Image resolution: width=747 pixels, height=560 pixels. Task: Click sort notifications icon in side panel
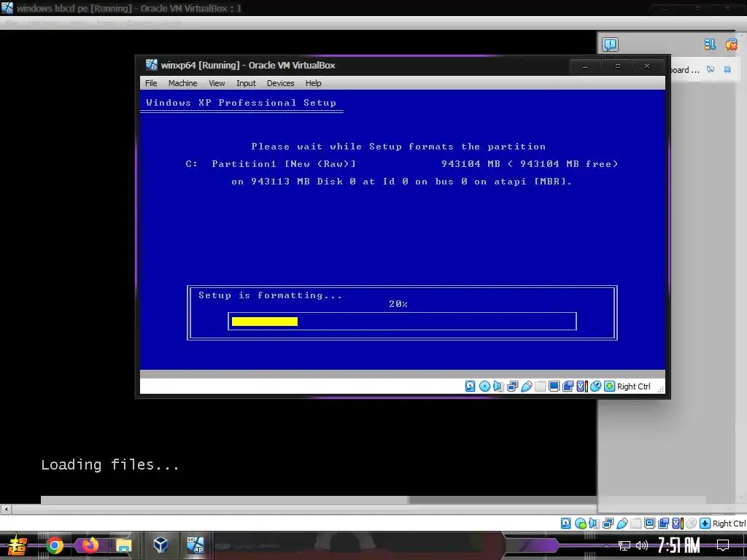(x=710, y=44)
